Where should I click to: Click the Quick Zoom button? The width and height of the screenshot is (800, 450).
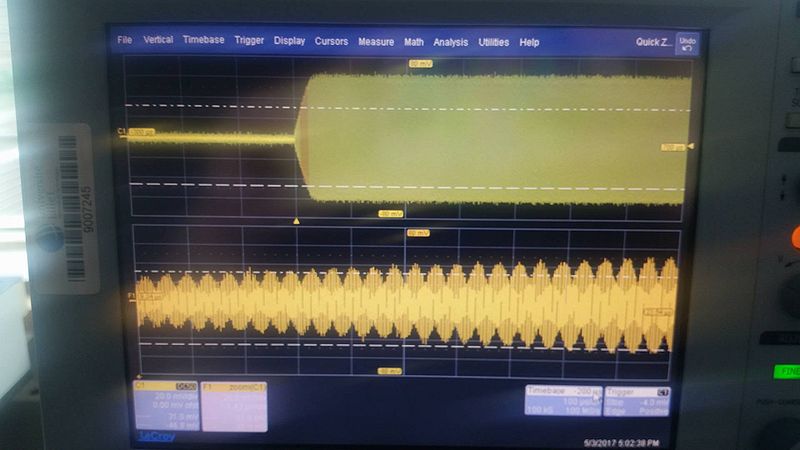[654, 42]
